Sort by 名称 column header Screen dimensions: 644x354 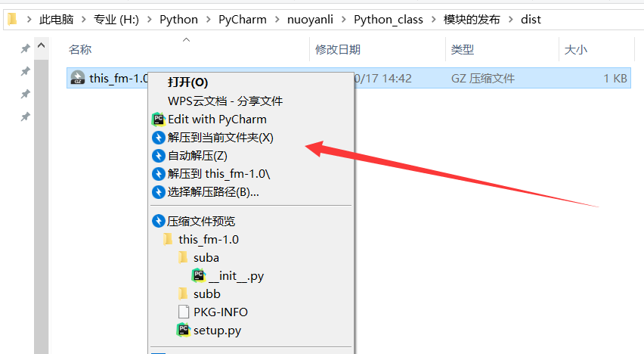[80, 50]
